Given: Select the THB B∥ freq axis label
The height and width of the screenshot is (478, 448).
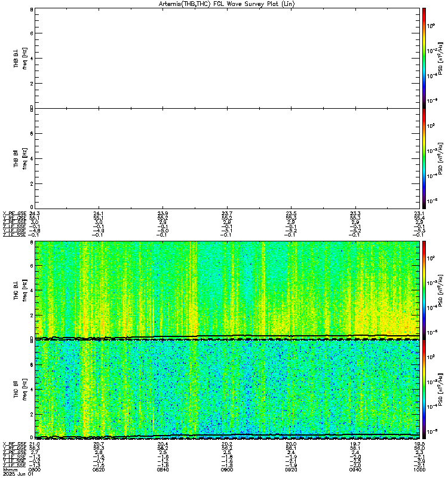Looking at the screenshot, I should click(20, 158).
